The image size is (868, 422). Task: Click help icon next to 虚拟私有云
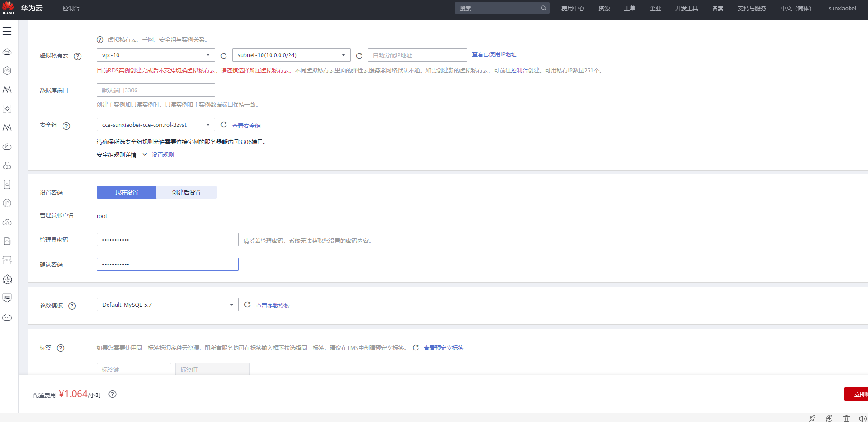click(78, 56)
